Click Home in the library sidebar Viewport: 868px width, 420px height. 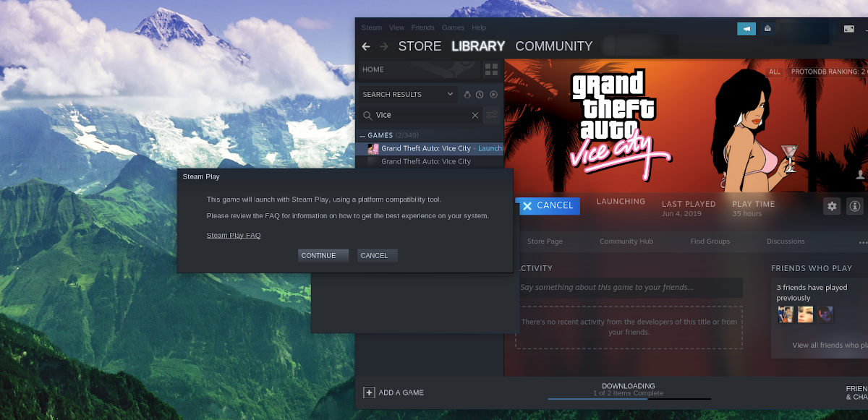pos(420,69)
